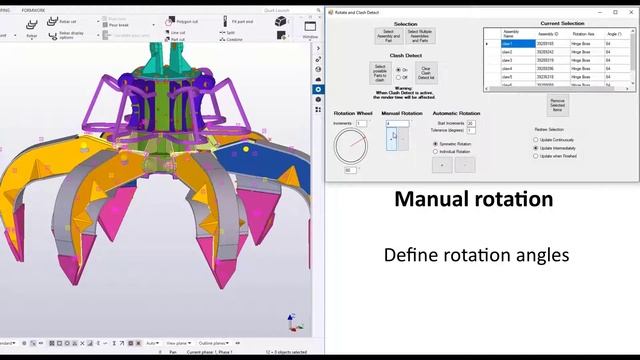
Task: Select the claw2 row in Current Selection
Action: pyautogui.click(x=557, y=52)
